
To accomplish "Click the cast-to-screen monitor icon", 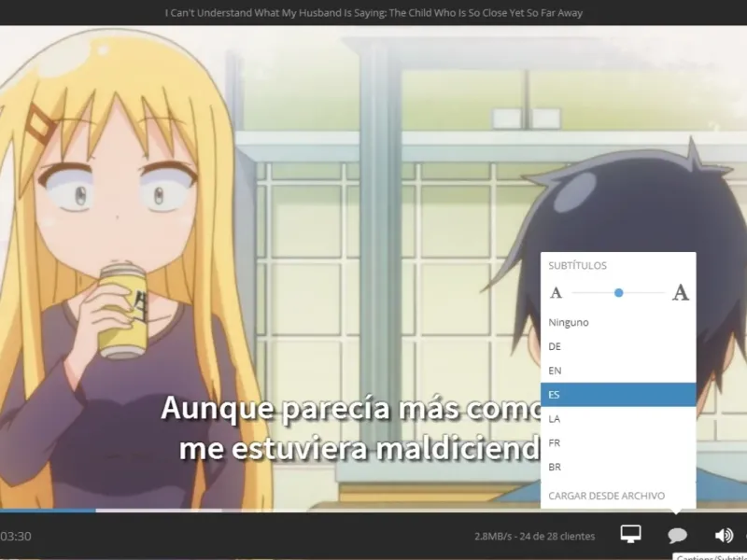I will pyautogui.click(x=630, y=534).
